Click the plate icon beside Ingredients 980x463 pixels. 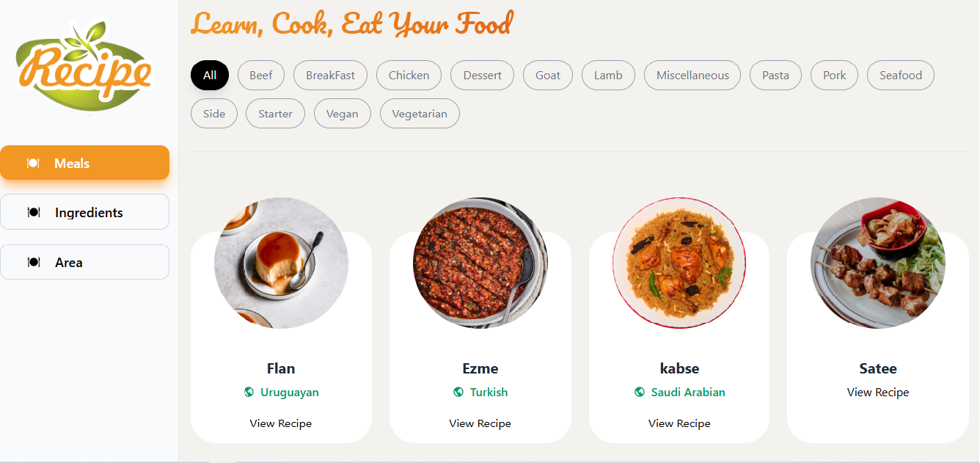tap(34, 212)
